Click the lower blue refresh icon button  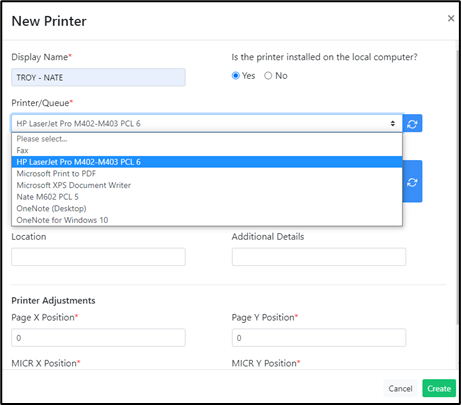coord(412,182)
